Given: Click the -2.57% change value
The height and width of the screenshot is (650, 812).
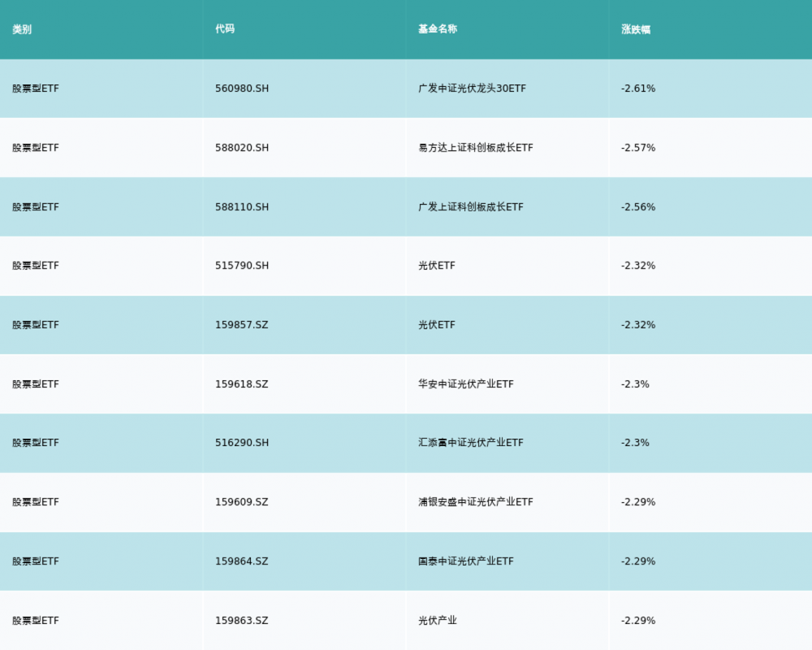Looking at the screenshot, I should click(x=638, y=148).
